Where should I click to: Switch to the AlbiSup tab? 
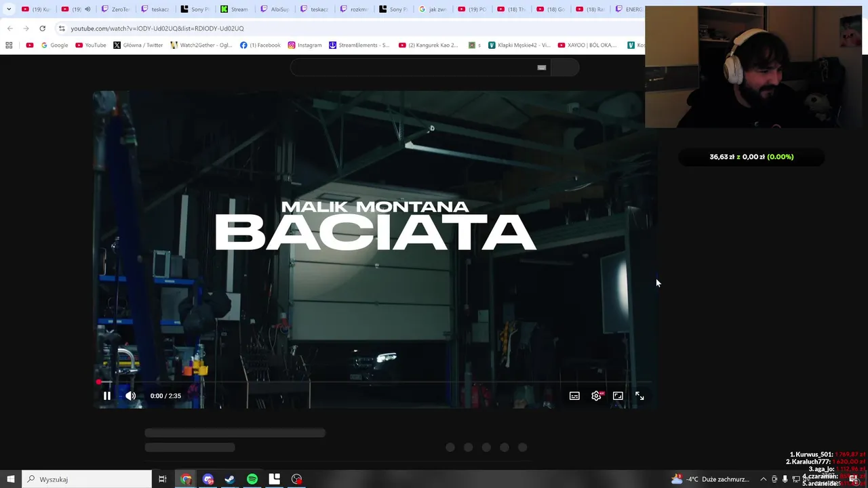275,9
